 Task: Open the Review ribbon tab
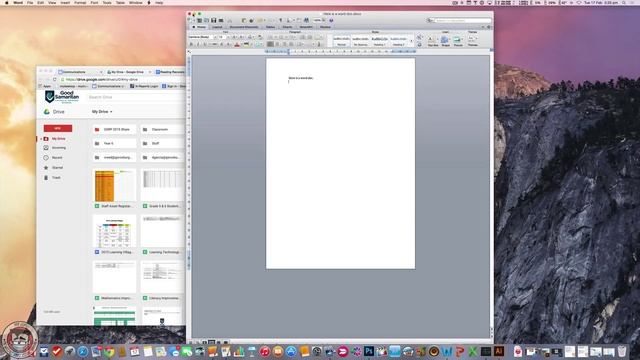325,27
